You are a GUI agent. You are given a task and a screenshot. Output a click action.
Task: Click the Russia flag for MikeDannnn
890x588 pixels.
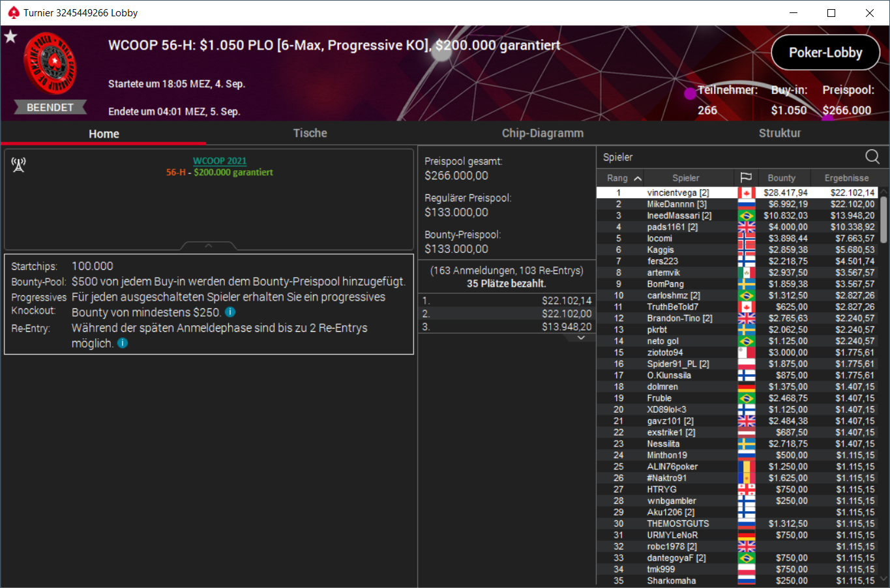click(747, 204)
